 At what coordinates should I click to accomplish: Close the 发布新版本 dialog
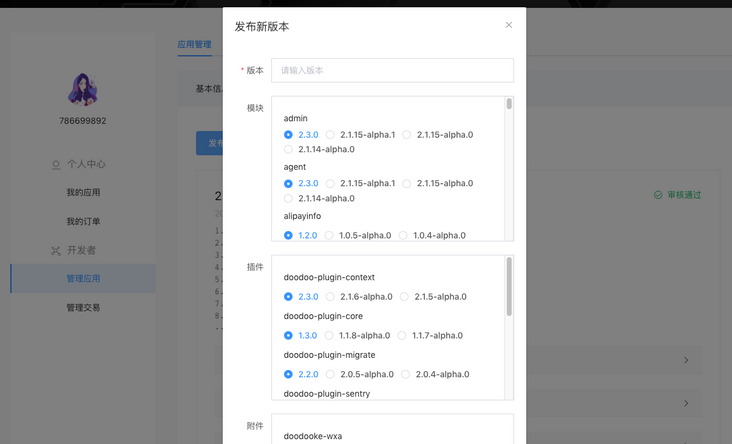[x=509, y=25]
